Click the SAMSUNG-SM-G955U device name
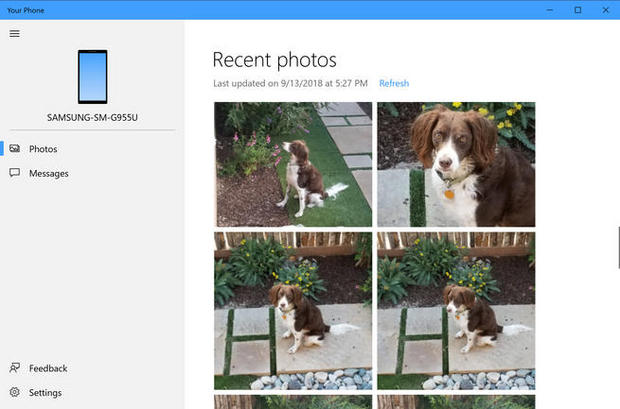This screenshot has width=620, height=409. 92,117
